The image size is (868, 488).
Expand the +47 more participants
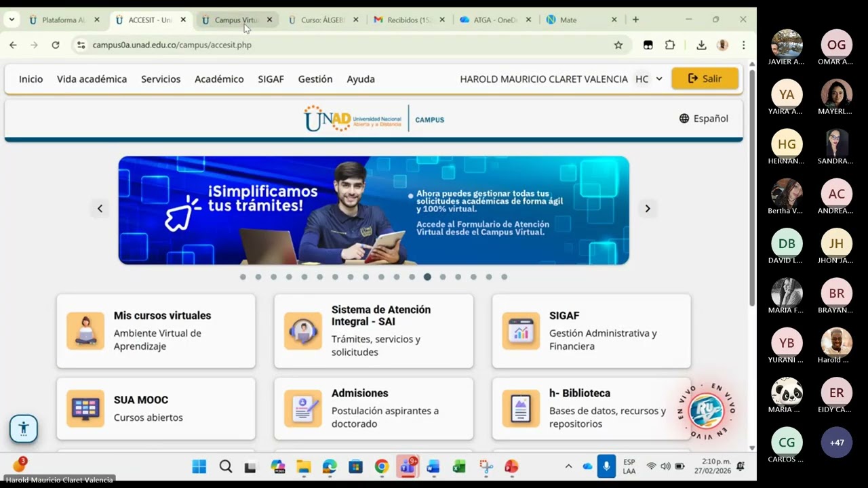pos(837,443)
